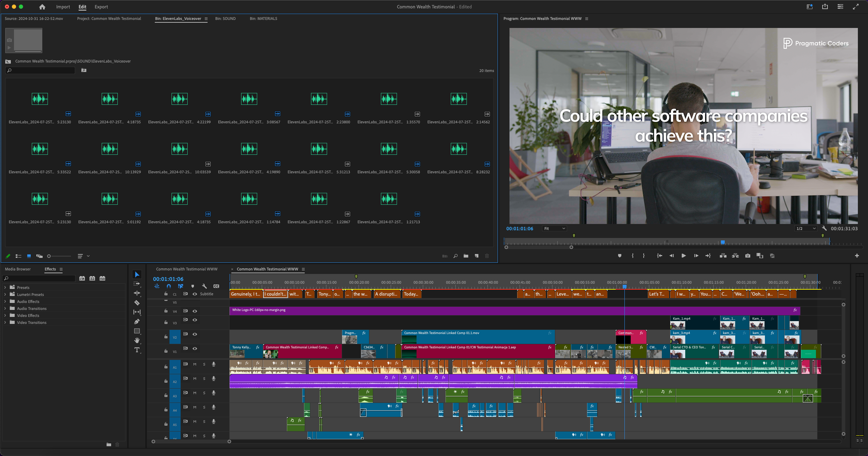The image size is (868, 456).
Task: Toggle mute button on A2 audio track
Action: tap(195, 378)
